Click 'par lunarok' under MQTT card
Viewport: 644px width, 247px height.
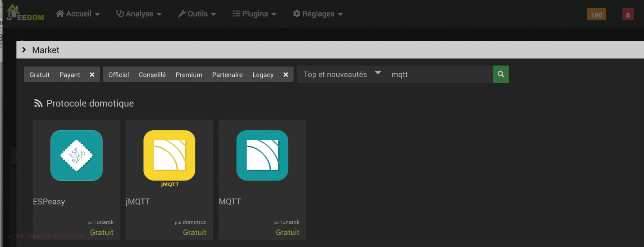[287, 222]
